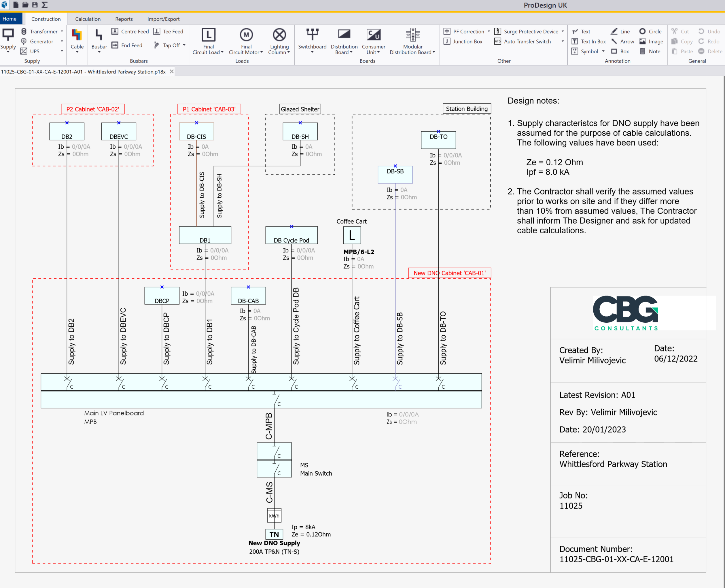Insert an Image annotation
The height and width of the screenshot is (588, 725).
651,41
